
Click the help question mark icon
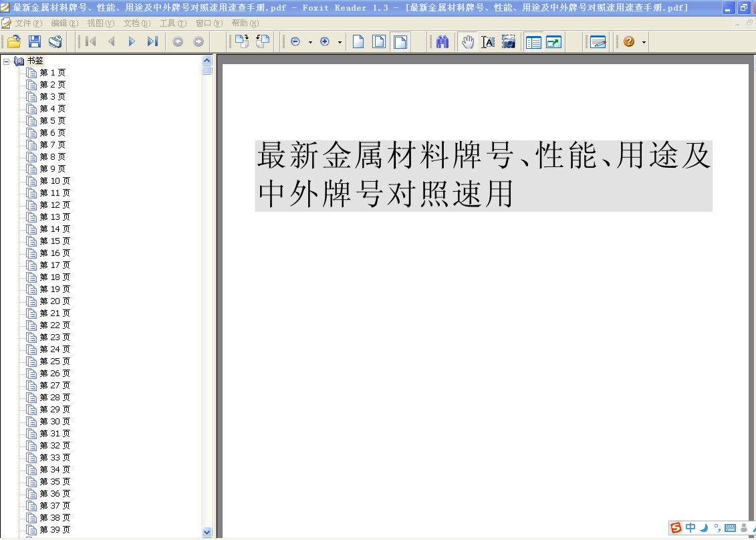pyautogui.click(x=629, y=42)
